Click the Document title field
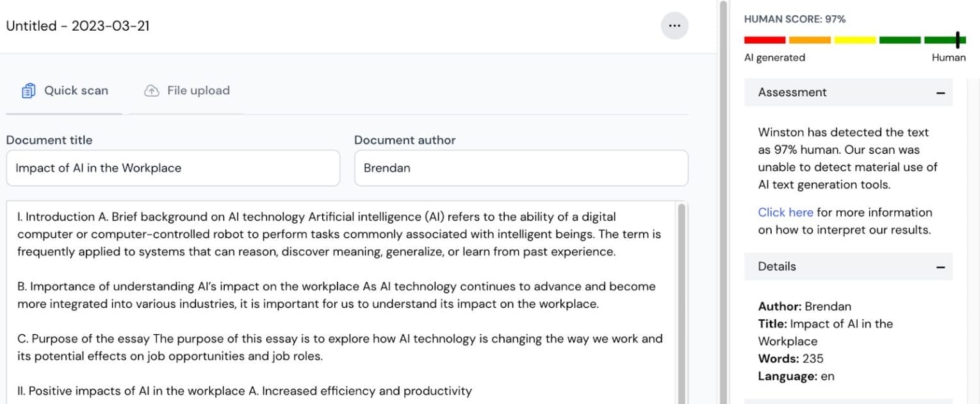The image size is (980, 404). coord(173,168)
